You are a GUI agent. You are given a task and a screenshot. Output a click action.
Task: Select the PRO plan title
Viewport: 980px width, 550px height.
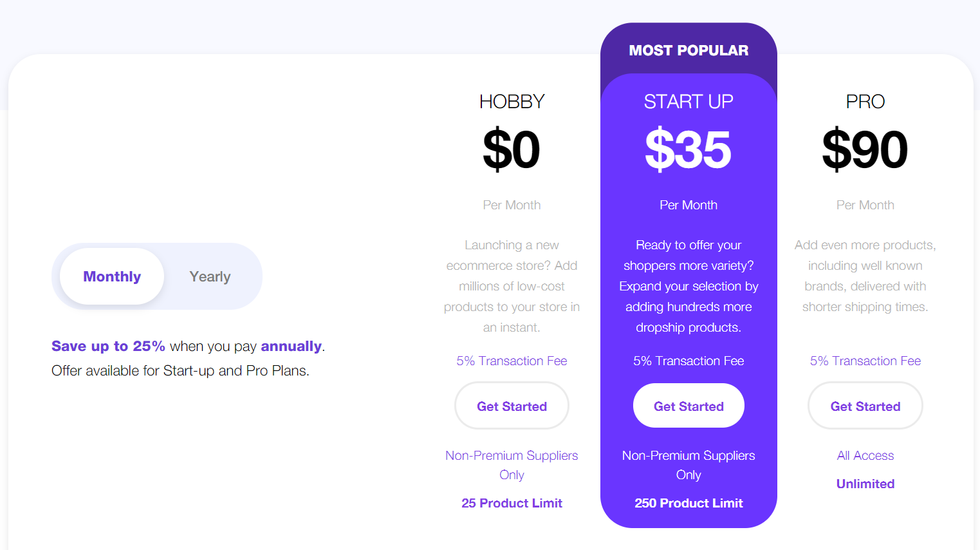(865, 102)
